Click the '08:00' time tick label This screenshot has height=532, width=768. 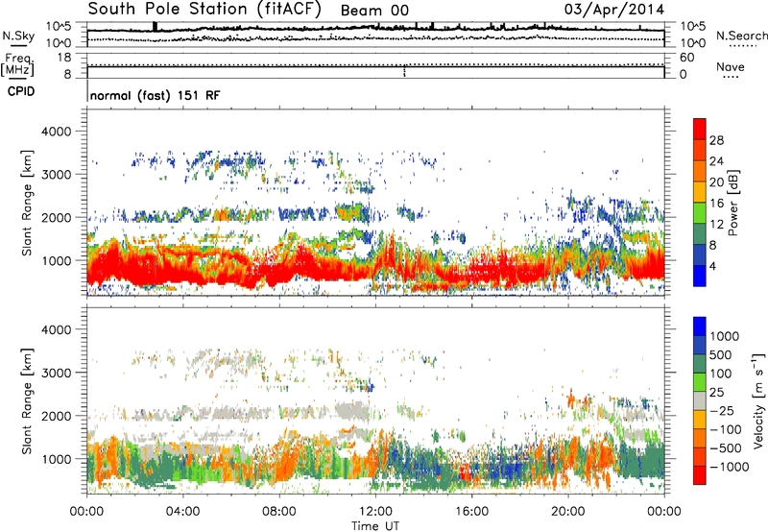279,512
